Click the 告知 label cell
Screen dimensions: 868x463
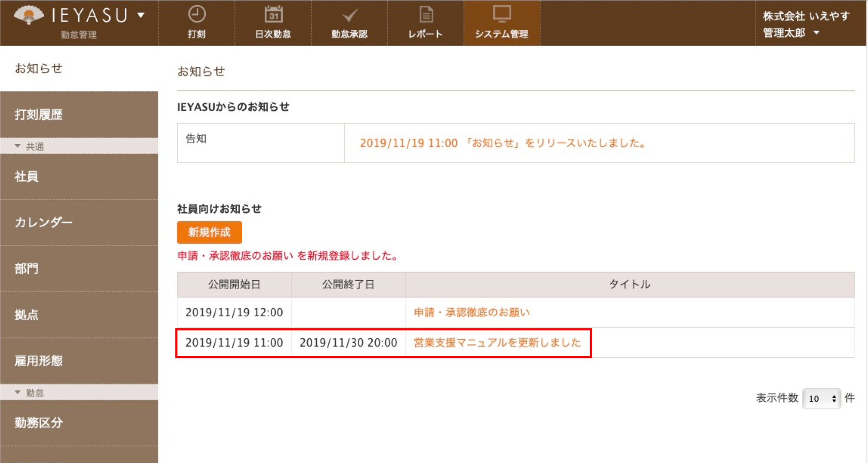click(261, 143)
